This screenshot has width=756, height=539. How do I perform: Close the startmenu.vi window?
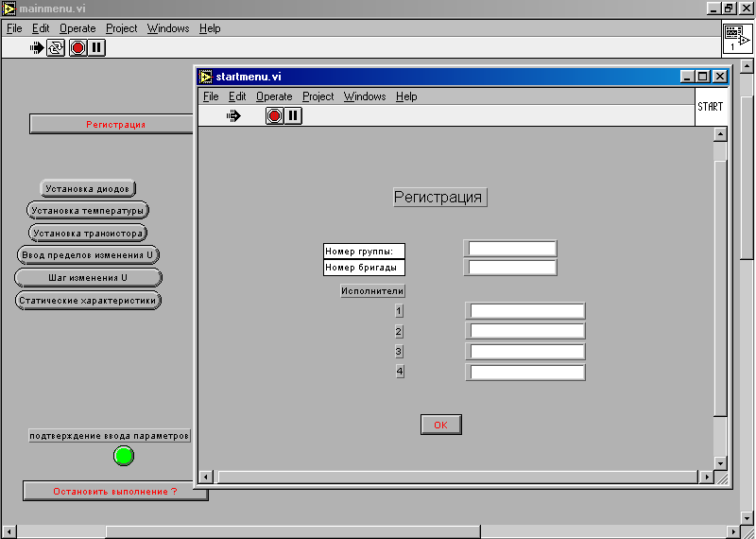[720, 77]
